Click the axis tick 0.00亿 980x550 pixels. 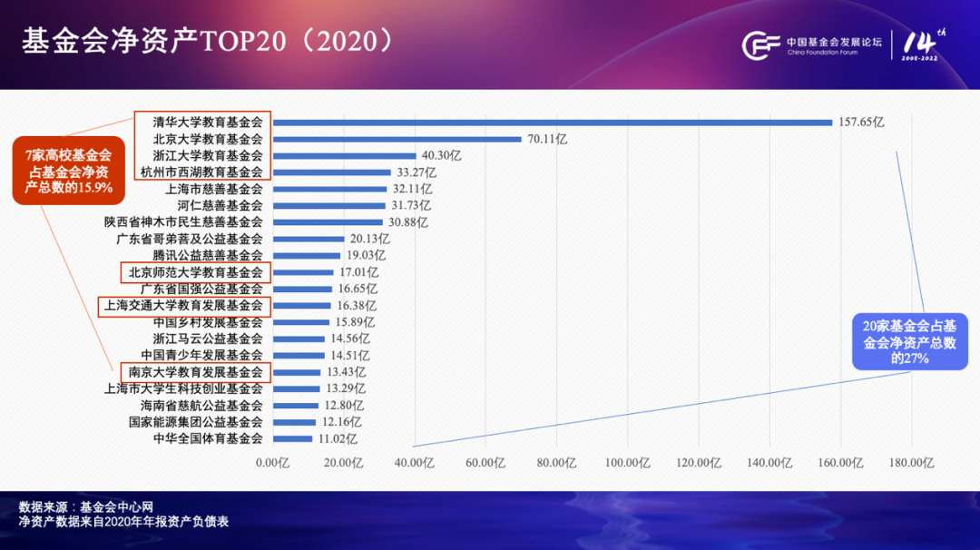tap(272, 463)
